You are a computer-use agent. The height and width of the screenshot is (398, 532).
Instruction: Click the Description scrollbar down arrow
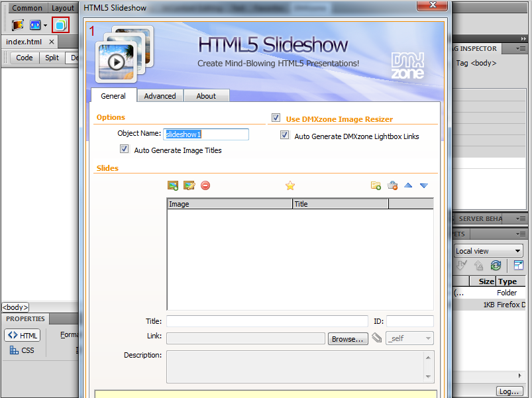click(x=428, y=376)
